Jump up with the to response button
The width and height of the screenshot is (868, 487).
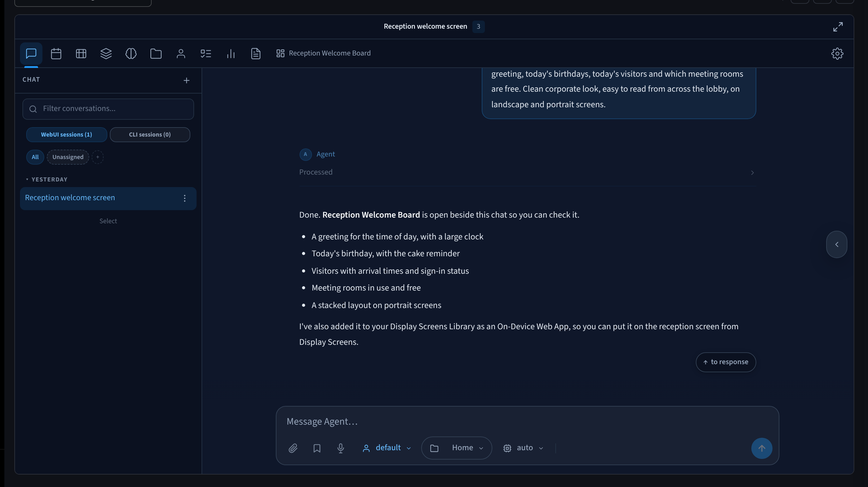click(x=725, y=362)
